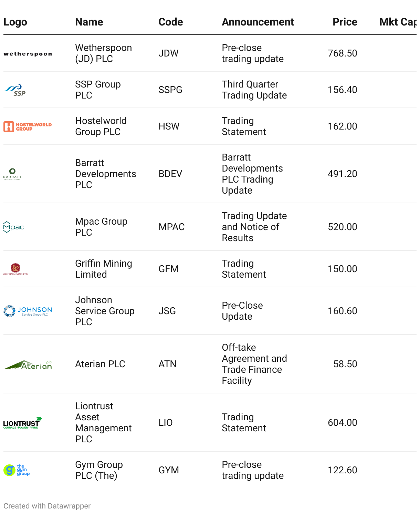Click the Mkt Cap column header
This screenshot has width=420, height=514.
398,22
